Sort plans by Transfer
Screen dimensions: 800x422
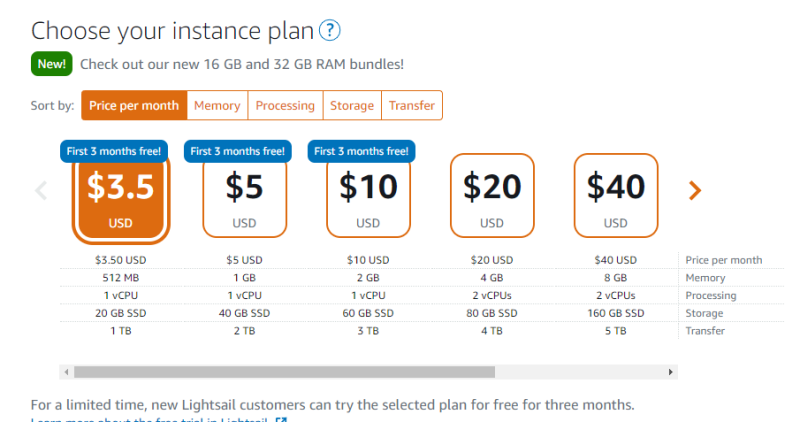(x=412, y=105)
